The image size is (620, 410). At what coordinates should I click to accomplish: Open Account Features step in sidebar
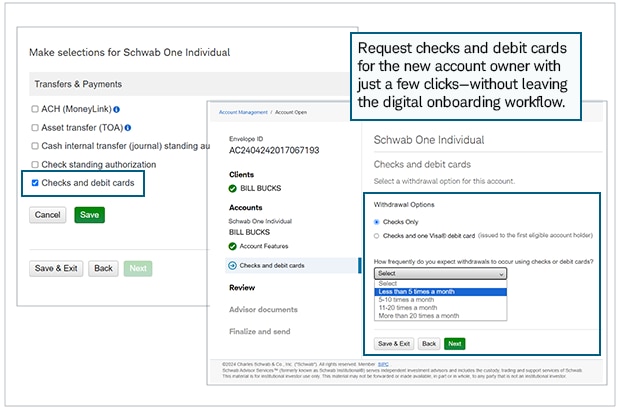coord(264,246)
